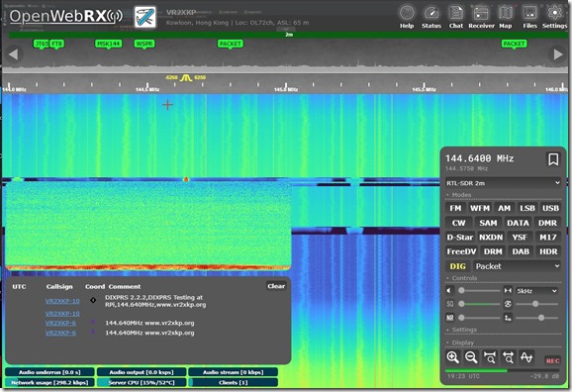572x392 pixels.
Task: Open the Map icon
Action: click(x=506, y=17)
